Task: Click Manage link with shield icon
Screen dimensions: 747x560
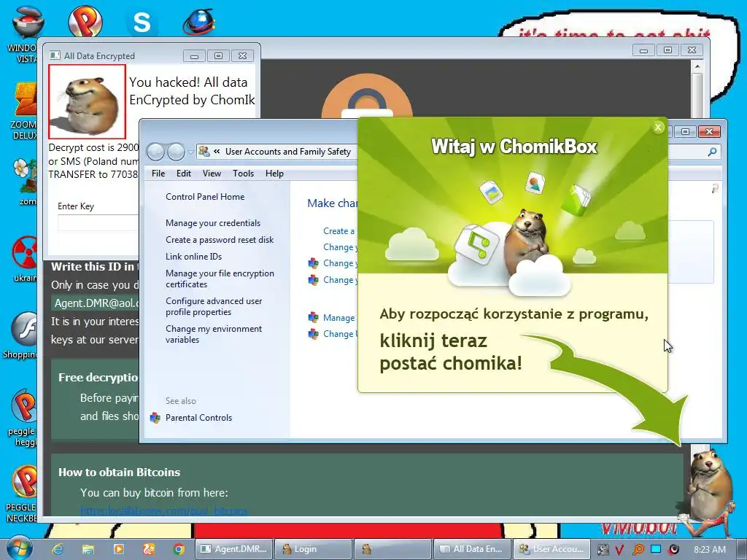Action: 338,318
